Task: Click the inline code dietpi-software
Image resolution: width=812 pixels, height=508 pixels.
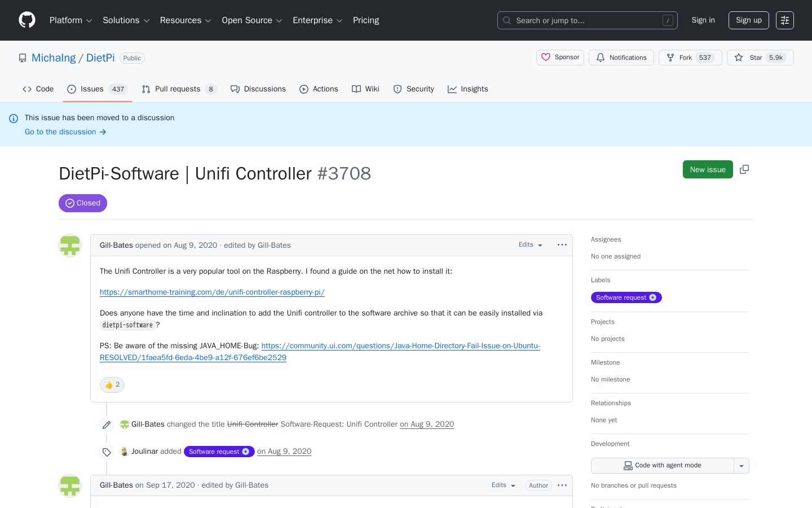Action: [x=127, y=325]
